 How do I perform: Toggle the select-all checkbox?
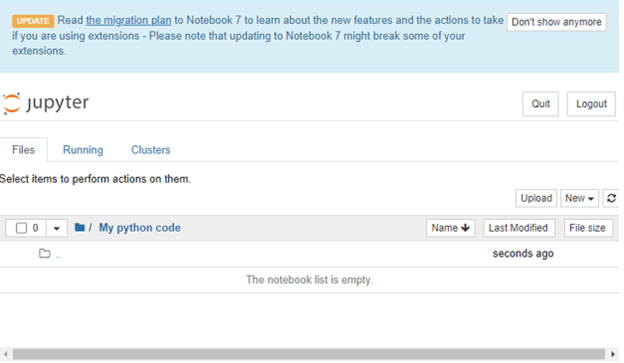[x=21, y=228]
